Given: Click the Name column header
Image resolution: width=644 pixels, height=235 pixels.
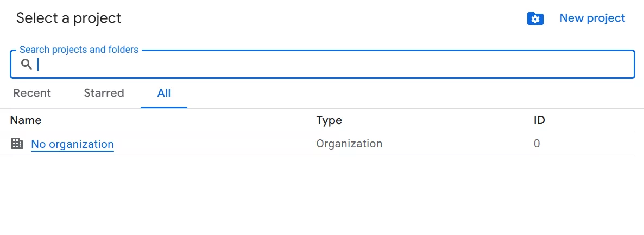Looking at the screenshot, I should click(x=26, y=120).
